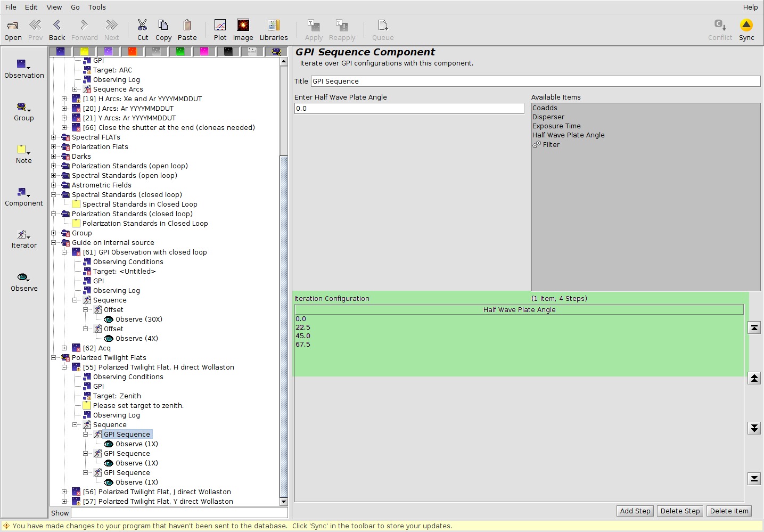Open the Libraries icon
Viewport: 764px width, 532px height.
274,25
